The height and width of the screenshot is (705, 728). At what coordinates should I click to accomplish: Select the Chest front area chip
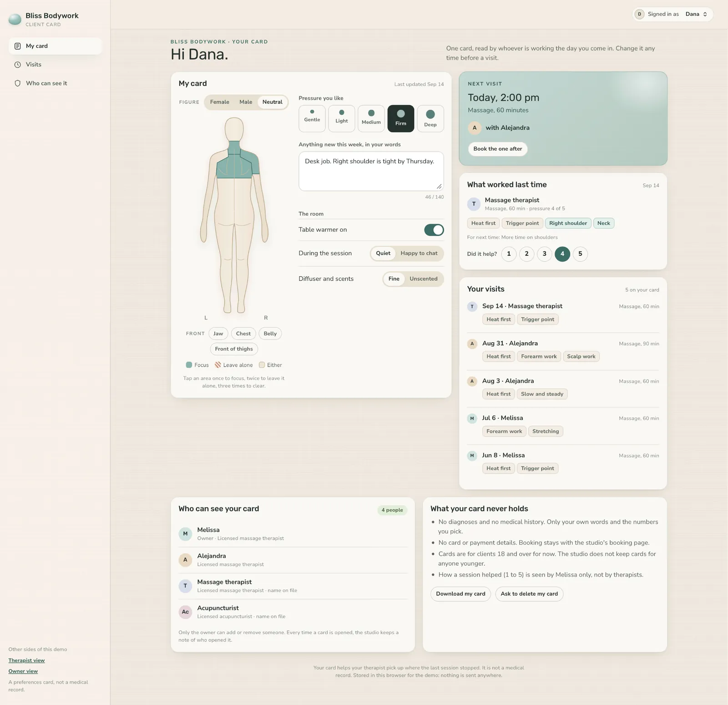click(243, 334)
